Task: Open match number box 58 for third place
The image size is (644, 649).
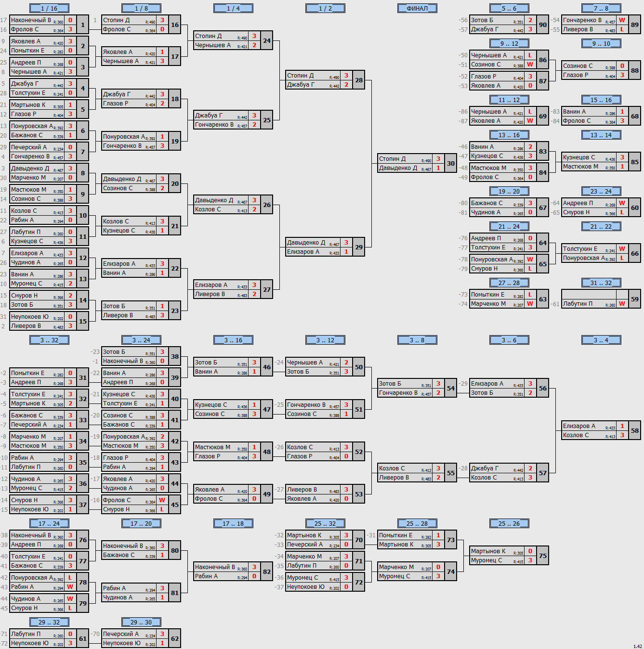Action: (635, 430)
